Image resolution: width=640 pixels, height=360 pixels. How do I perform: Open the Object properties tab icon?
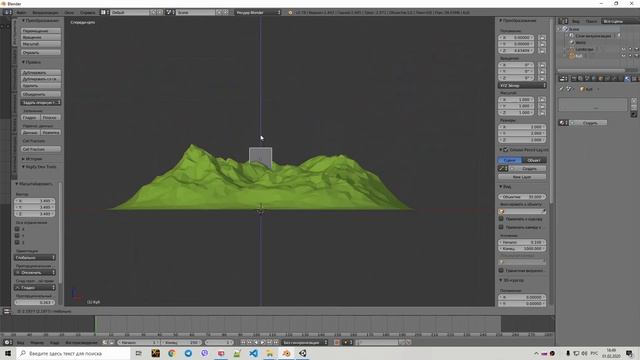[x=601, y=78]
